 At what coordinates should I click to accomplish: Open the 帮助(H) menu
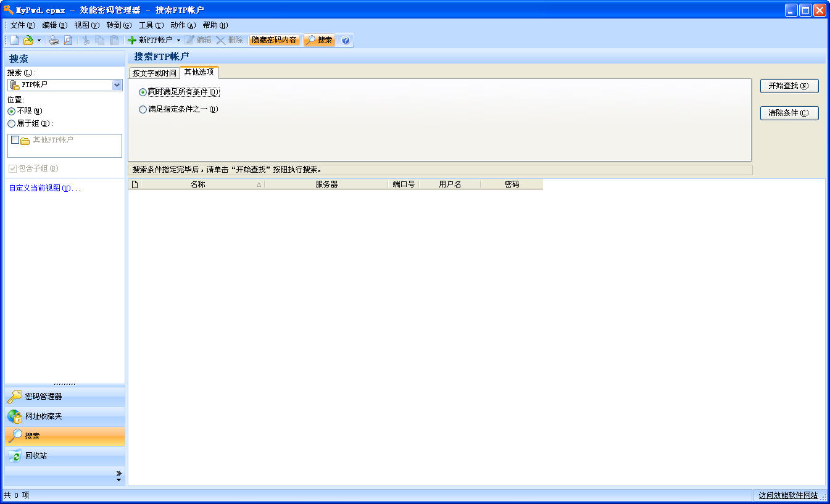[x=215, y=25]
